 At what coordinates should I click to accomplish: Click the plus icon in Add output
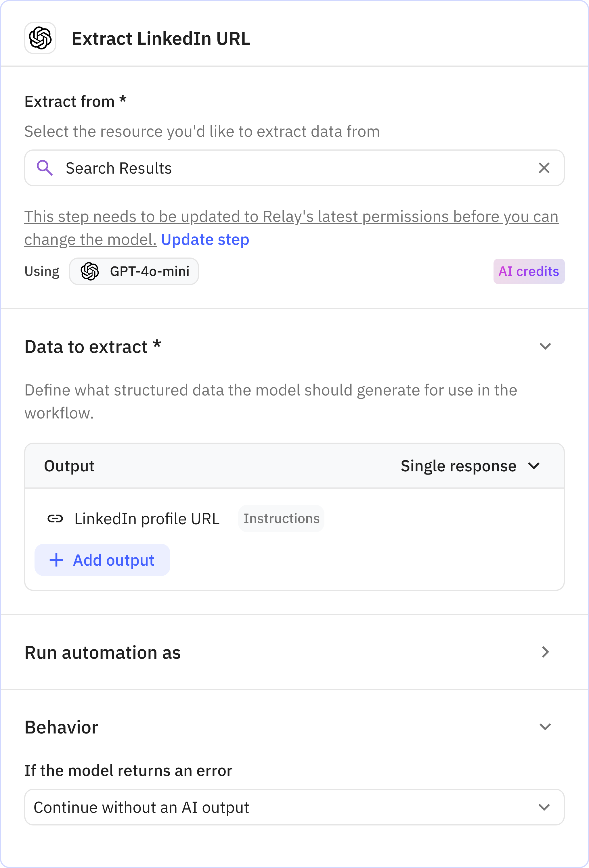[x=56, y=560]
